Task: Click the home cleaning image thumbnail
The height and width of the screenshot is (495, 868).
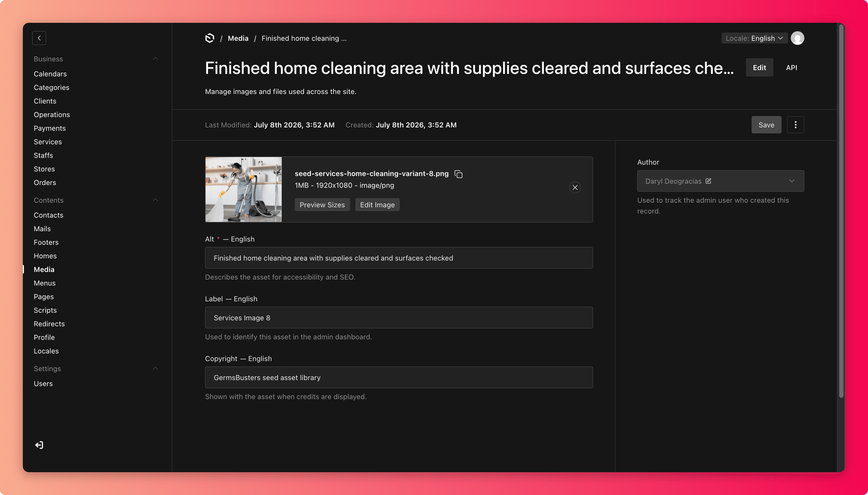Action: (x=243, y=189)
